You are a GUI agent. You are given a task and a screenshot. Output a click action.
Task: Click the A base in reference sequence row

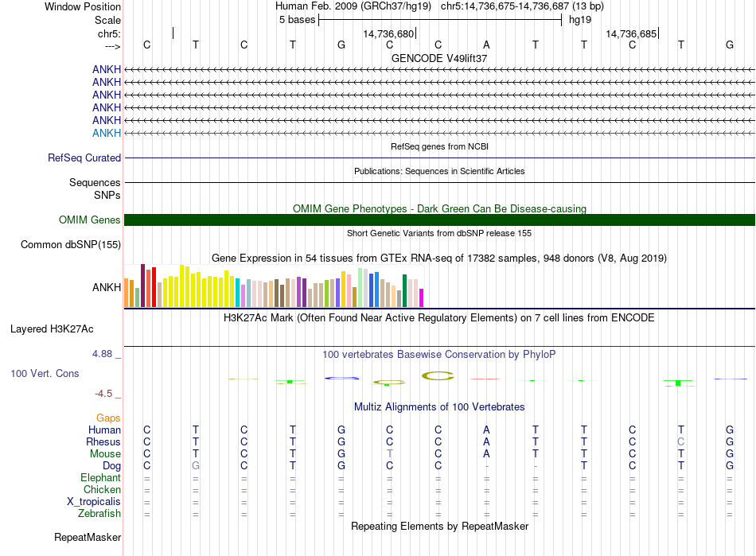(486, 45)
